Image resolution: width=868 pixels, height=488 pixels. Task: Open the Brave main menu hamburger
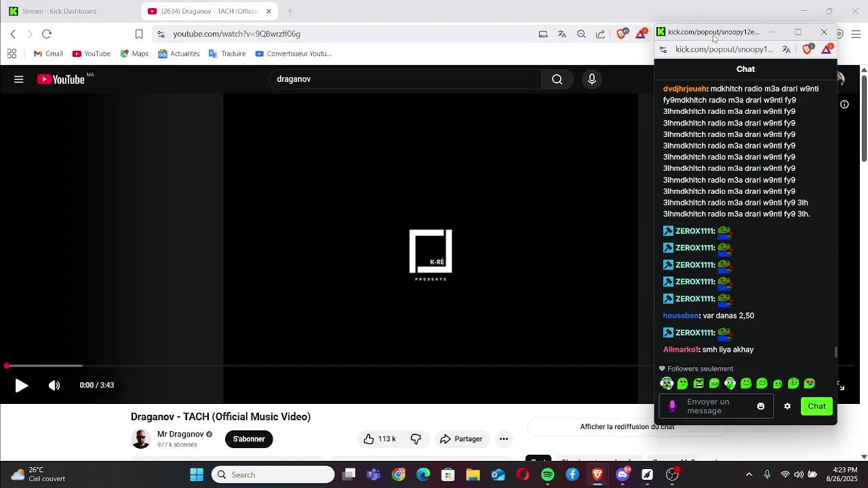pos(856,34)
